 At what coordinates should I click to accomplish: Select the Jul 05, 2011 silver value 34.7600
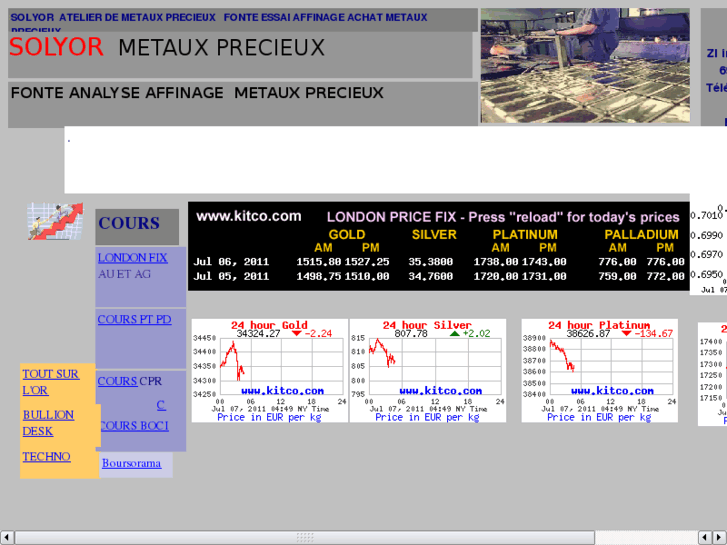click(430, 276)
